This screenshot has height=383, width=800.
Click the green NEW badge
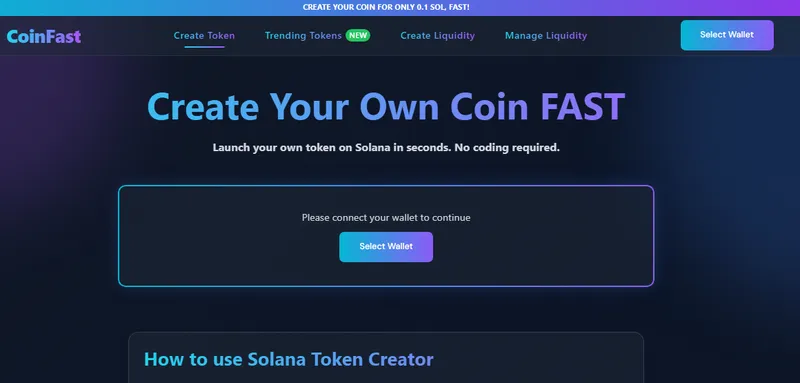358,36
